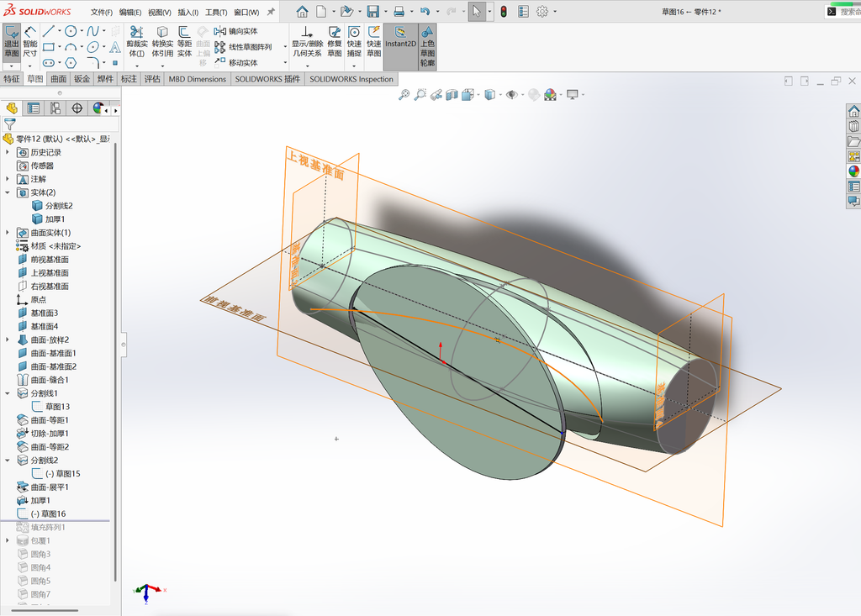Open Display/Delete Relations dropdown arrow
The width and height of the screenshot is (861, 616).
307,66
